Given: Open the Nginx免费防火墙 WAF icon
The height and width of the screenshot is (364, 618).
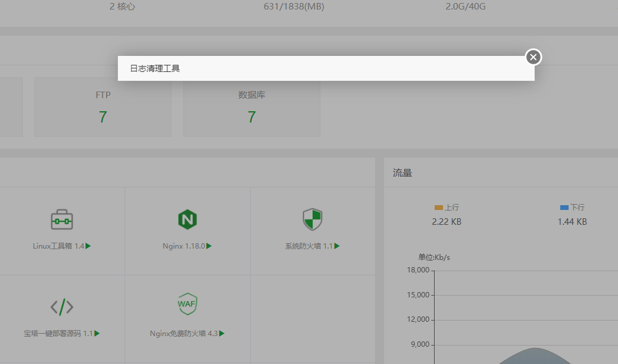Looking at the screenshot, I should pyautogui.click(x=187, y=304).
